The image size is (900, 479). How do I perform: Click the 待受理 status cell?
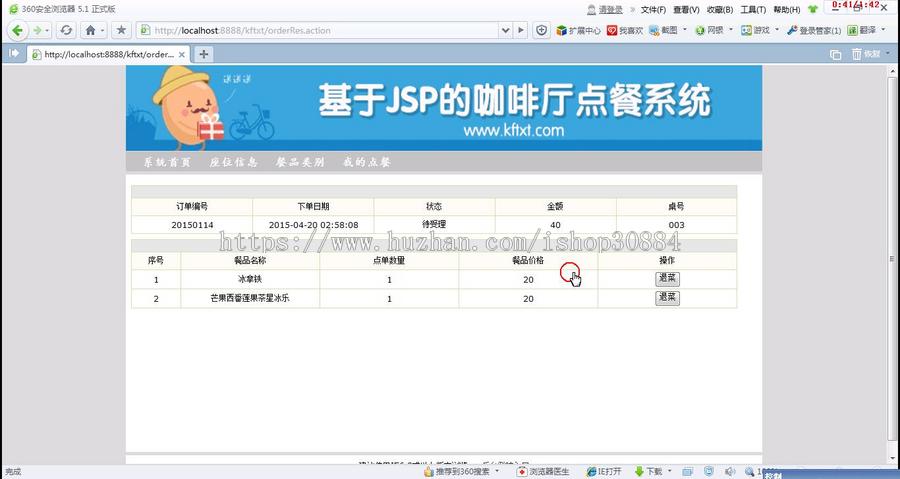click(434, 224)
